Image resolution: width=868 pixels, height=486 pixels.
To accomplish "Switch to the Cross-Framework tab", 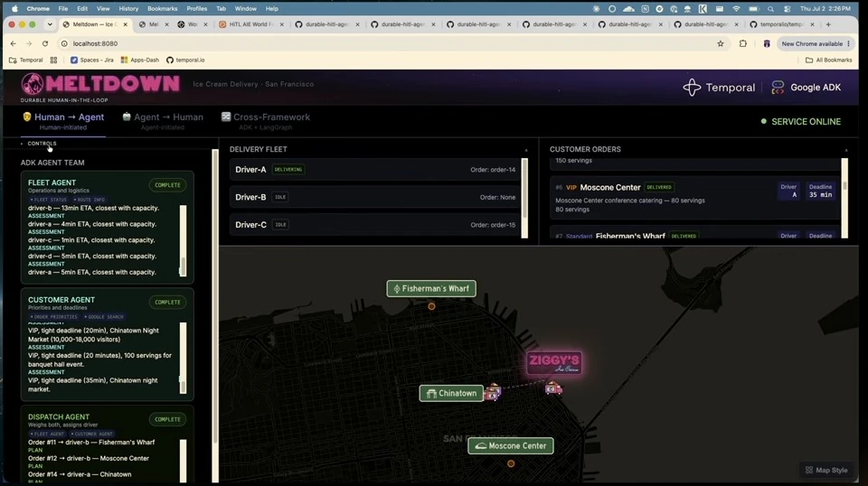I will click(x=265, y=121).
